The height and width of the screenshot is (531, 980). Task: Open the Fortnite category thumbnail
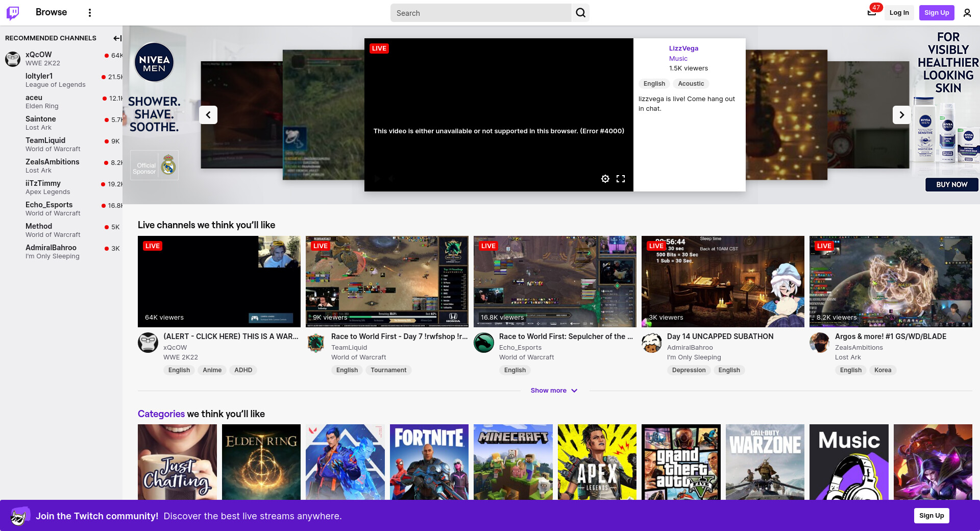pos(429,462)
